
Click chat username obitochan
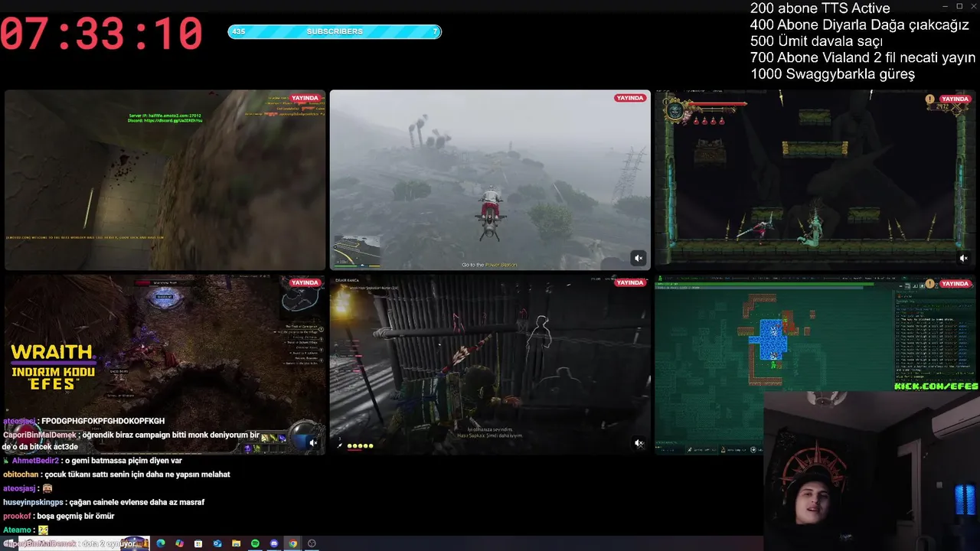(x=21, y=474)
